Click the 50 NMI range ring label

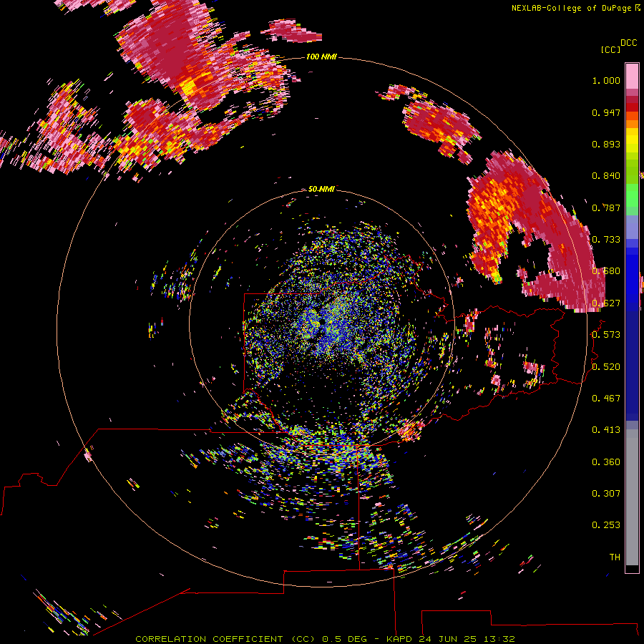(x=321, y=189)
